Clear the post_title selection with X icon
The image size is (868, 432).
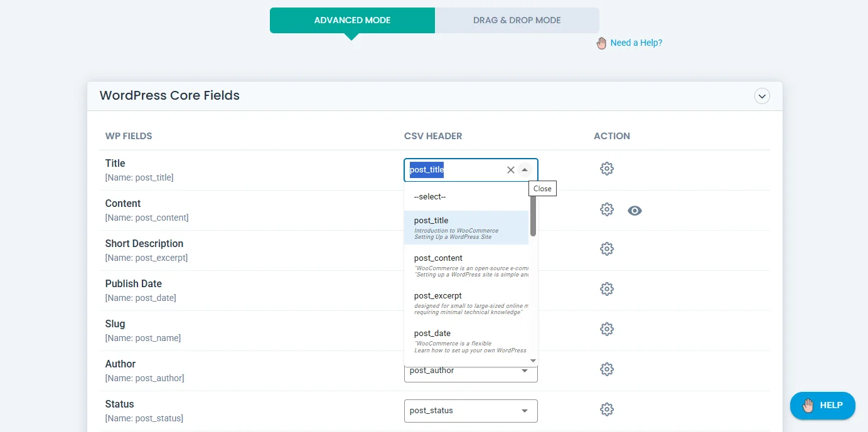[510, 170]
